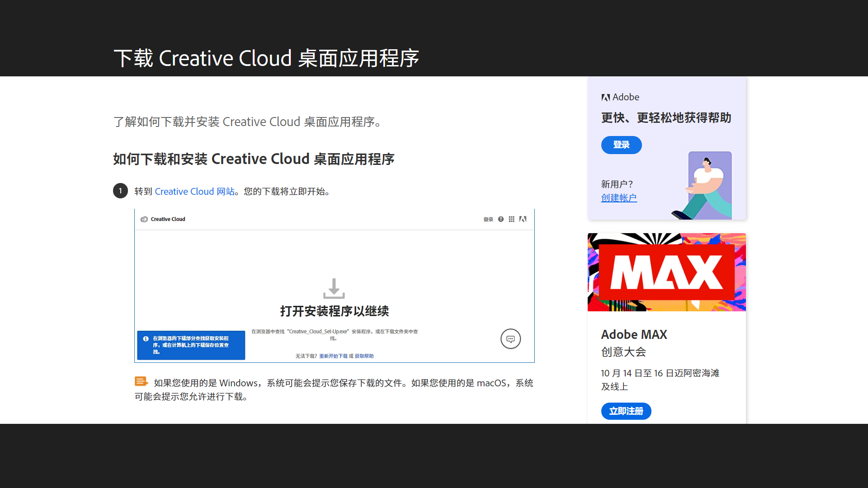The height and width of the screenshot is (488, 868).
Task: Click the step 1 circle badge
Action: coord(120,191)
